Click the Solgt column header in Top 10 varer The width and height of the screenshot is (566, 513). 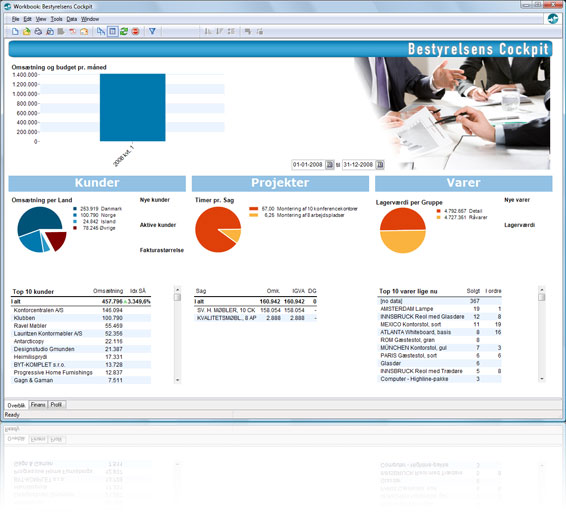[473, 291]
